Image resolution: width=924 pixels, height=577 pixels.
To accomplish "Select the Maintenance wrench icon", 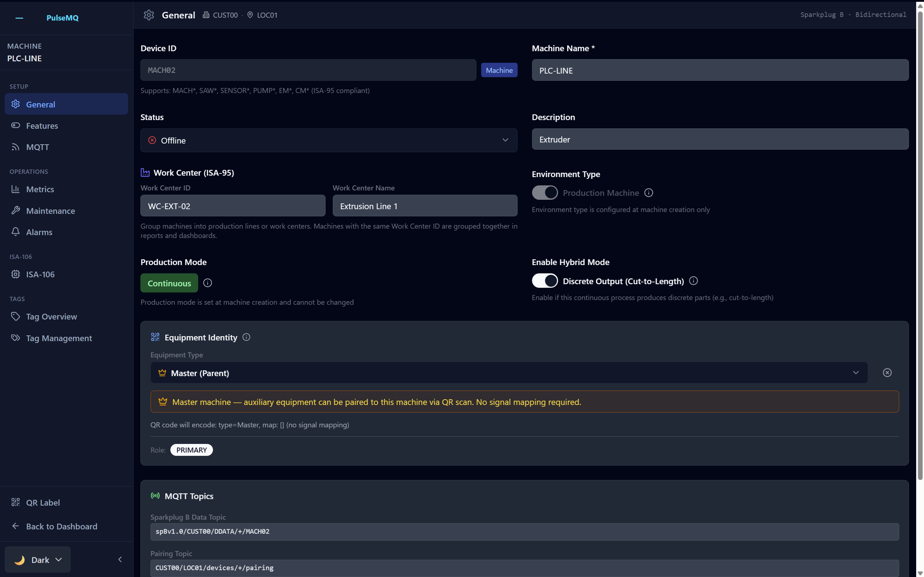I will (16, 210).
